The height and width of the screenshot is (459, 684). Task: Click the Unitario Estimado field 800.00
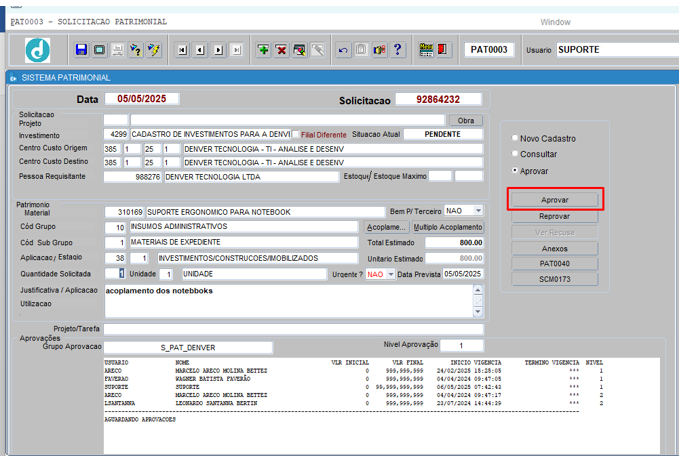pos(454,258)
